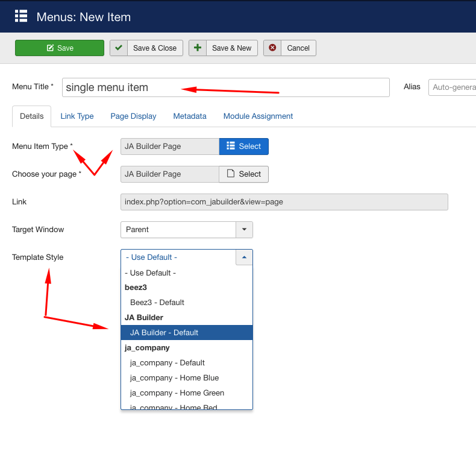Viewport: 476px width, 454px height.
Task: Go to the Metadata tab
Action: pyautogui.click(x=190, y=116)
